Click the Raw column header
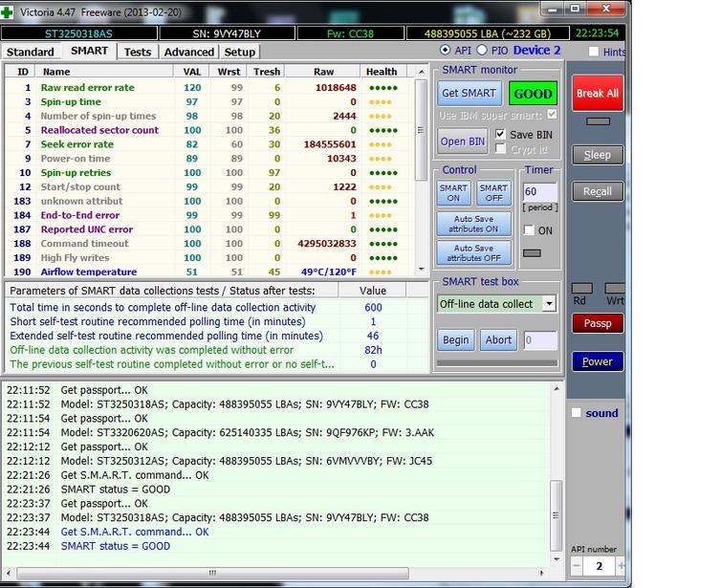The image size is (721, 588). coord(323,72)
